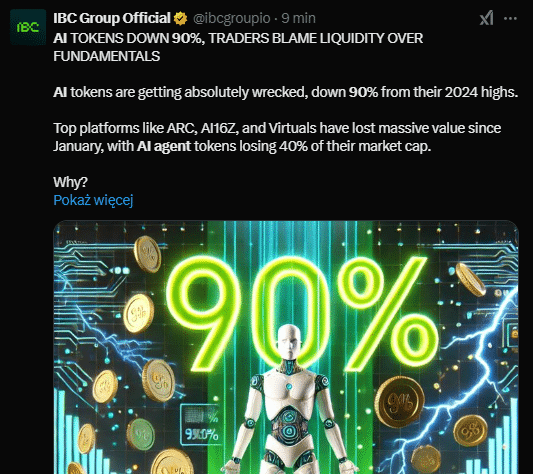Click the large gold coin beside lightning
This screenshot has height=474, width=533.
pyautogui.click(x=399, y=402)
